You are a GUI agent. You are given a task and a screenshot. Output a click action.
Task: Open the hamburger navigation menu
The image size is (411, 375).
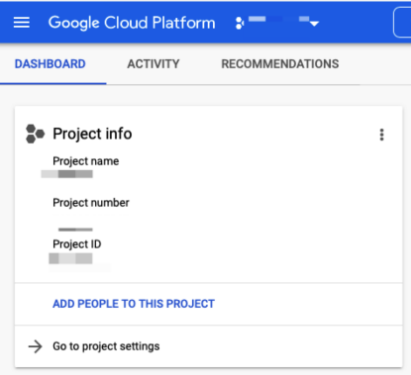click(22, 23)
